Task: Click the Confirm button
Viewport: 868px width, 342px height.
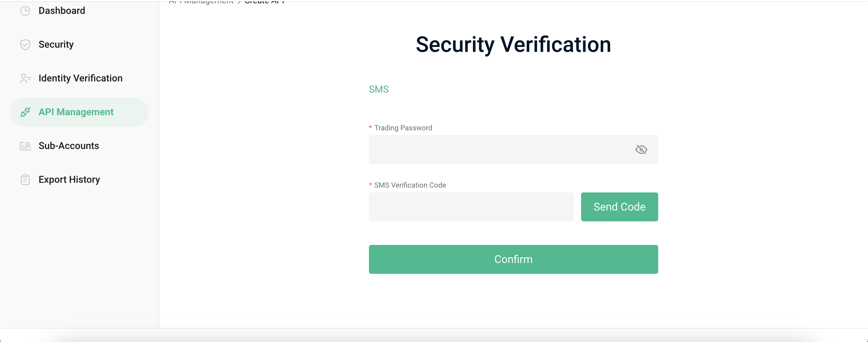Action: pos(513,259)
